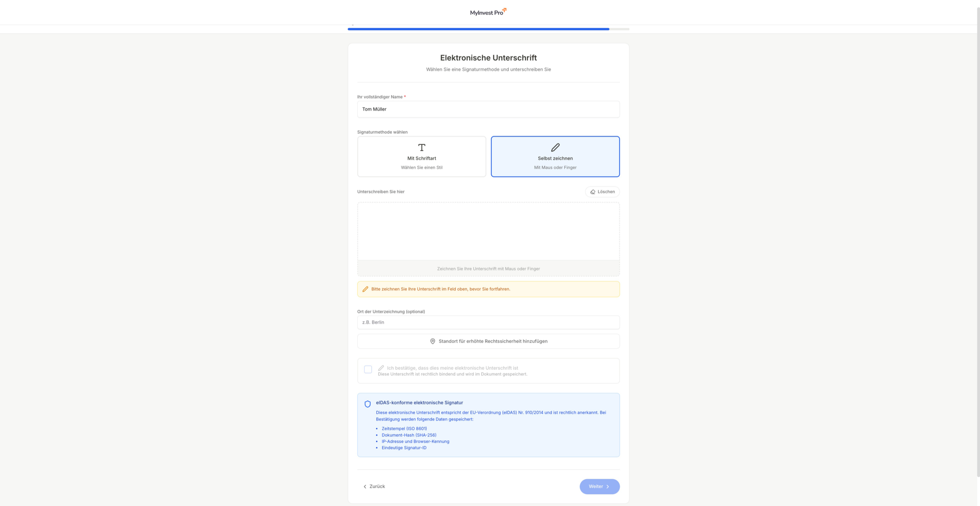The image size is (980, 506).
Task: Select the Selbst zeichnen signature method
Action: [x=555, y=157]
